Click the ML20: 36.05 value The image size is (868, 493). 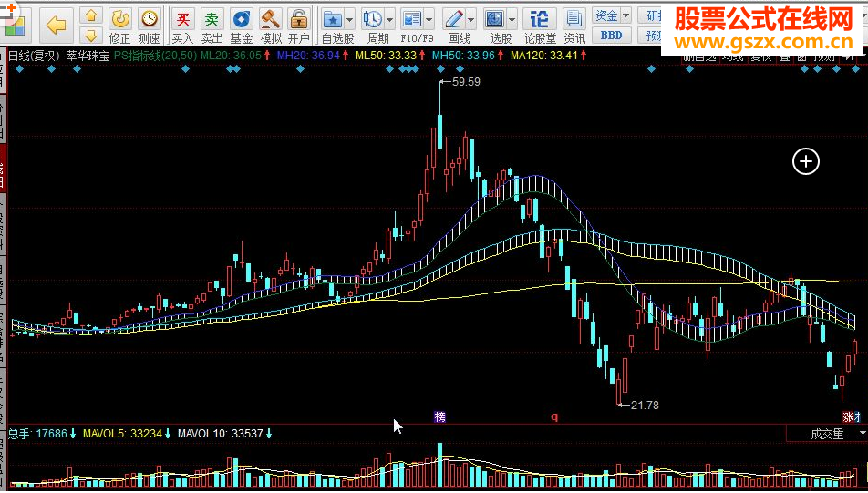[231, 56]
